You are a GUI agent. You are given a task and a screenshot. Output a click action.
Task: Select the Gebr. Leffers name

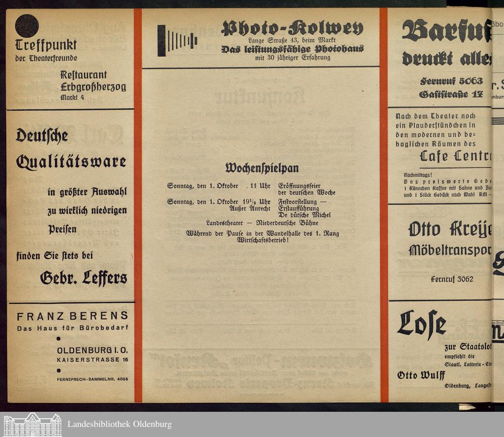84,278
